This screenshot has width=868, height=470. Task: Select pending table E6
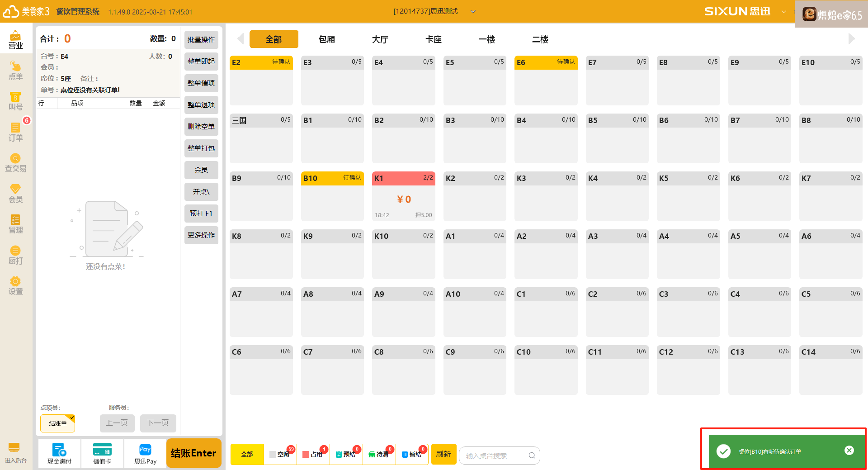pyautogui.click(x=546, y=81)
